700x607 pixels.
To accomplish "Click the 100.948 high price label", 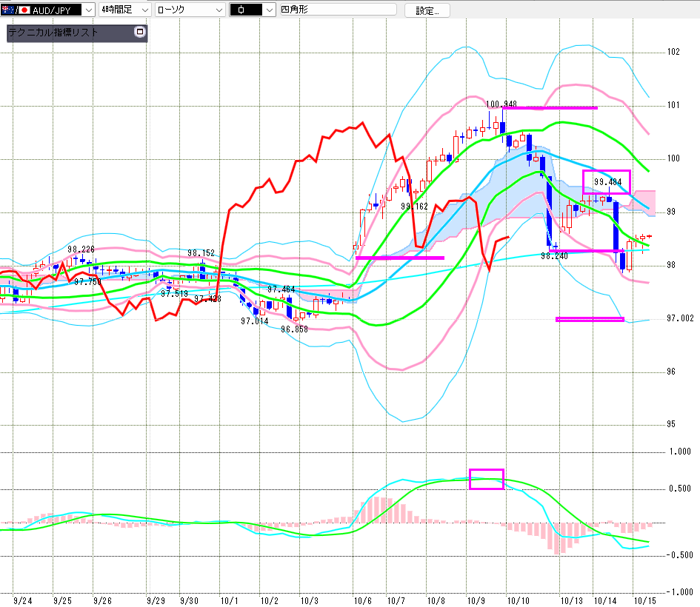I will pyautogui.click(x=501, y=104).
